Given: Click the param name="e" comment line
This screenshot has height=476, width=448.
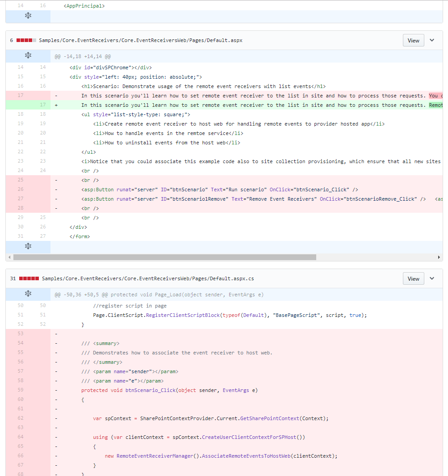Looking at the screenshot, I should coord(122,381).
